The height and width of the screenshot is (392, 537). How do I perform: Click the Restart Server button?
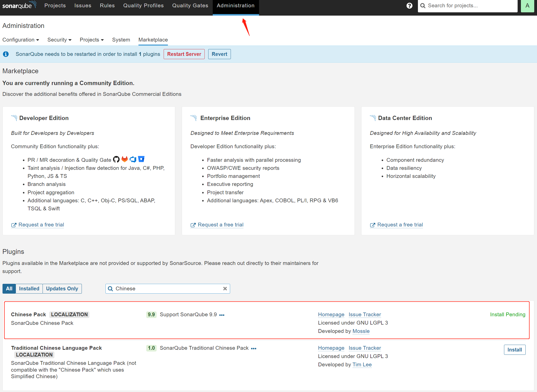click(184, 54)
